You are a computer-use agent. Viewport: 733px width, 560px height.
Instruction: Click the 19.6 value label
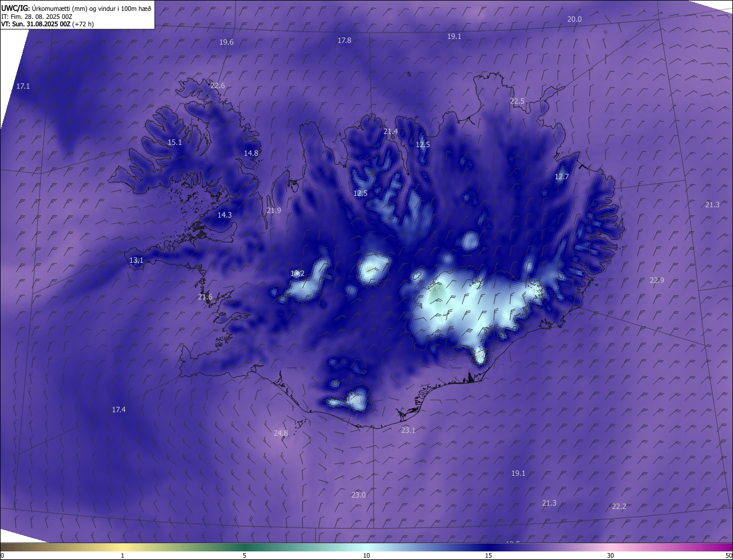tap(226, 42)
